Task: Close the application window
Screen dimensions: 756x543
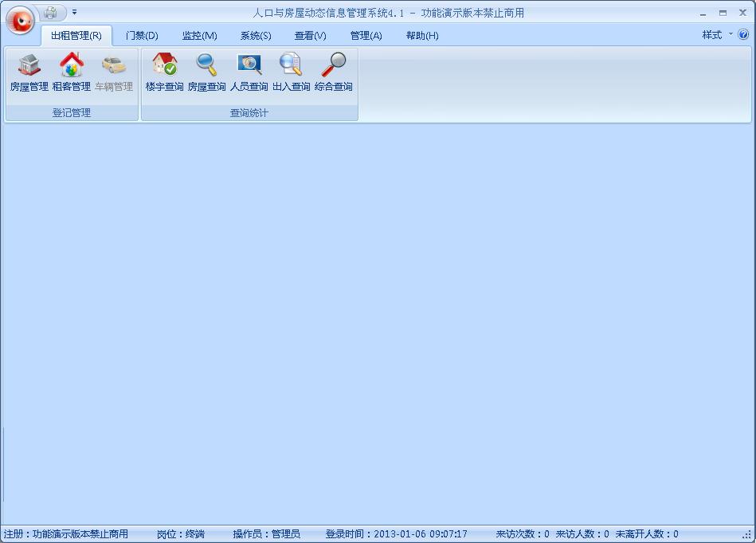Action: point(743,13)
